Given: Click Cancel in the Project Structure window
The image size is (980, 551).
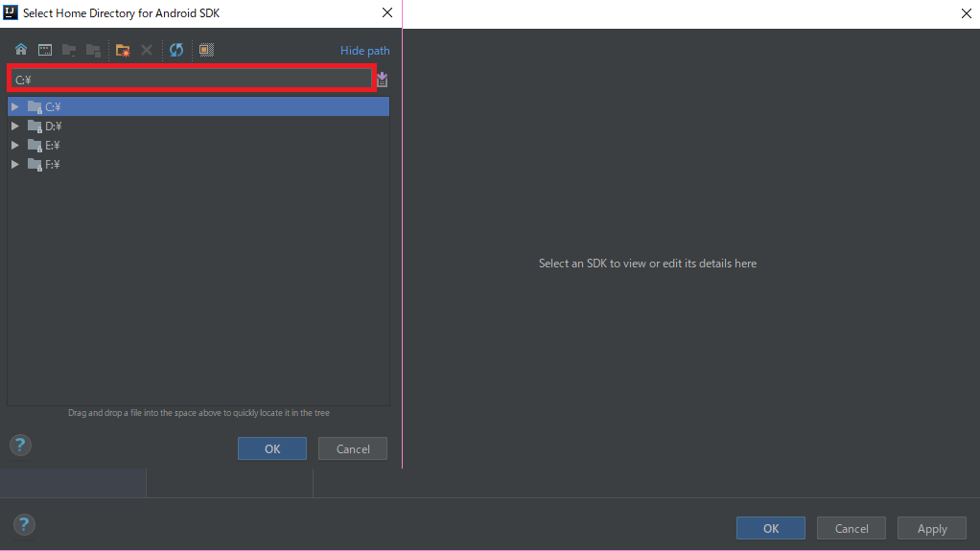Looking at the screenshot, I should pyautogui.click(x=852, y=528).
